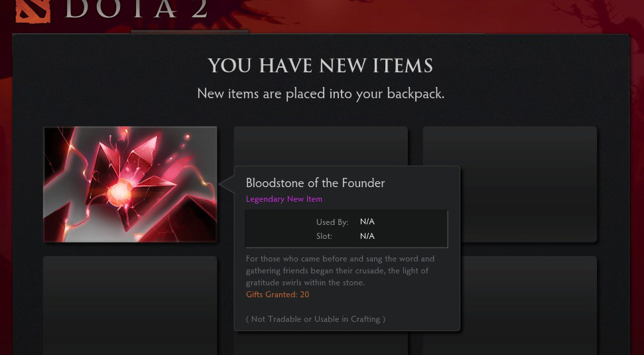Select the Bloodstone of the Founder item image
Image resolution: width=644 pixels, height=355 pixels.
pos(130,184)
